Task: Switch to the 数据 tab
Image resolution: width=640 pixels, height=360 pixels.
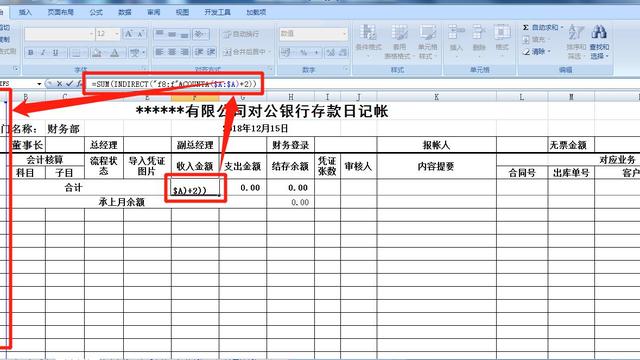Action: 124,12
